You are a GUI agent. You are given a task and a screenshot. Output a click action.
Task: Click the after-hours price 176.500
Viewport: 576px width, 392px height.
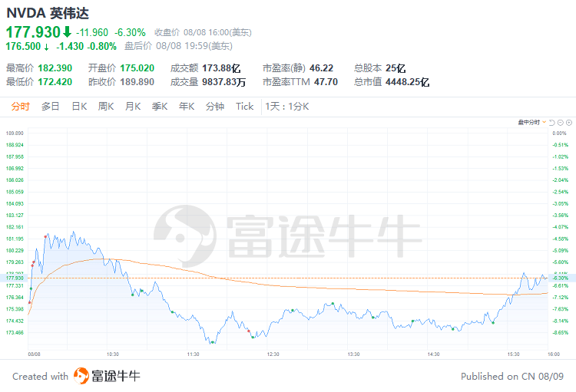coord(23,46)
